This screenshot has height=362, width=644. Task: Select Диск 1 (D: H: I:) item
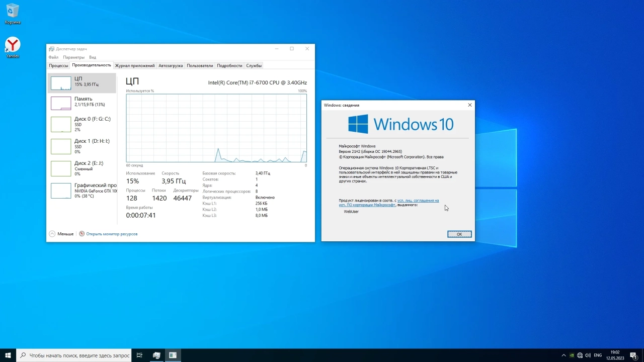[82, 146]
